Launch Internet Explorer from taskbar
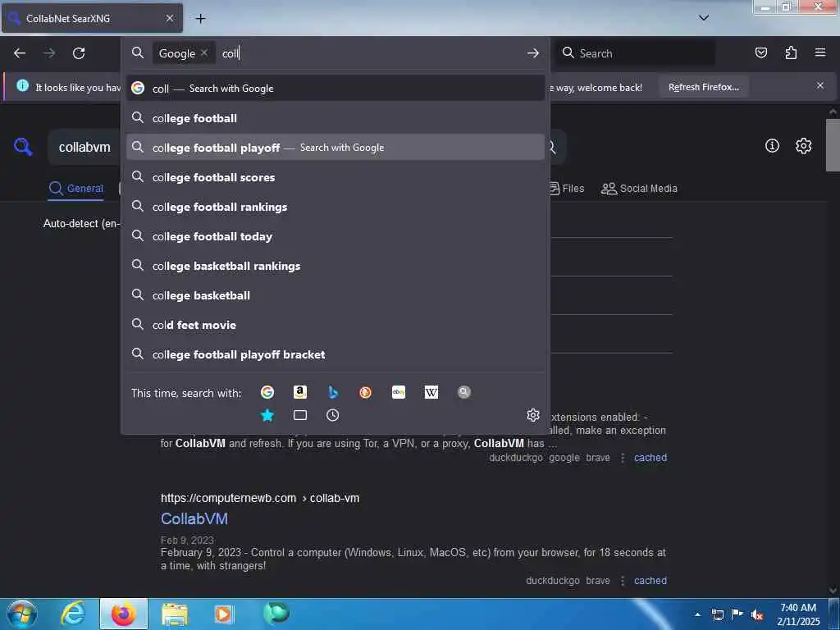This screenshot has width=840, height=630. coord(73,614)
